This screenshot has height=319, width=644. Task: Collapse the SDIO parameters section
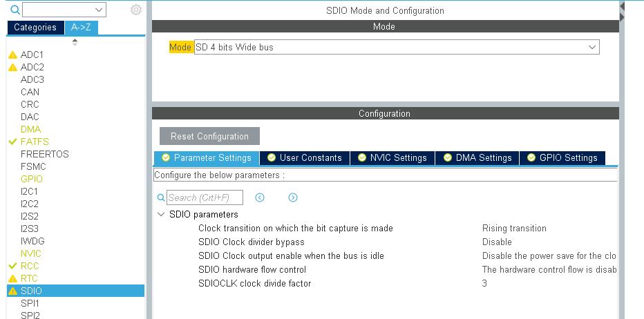pyautogui.click(x=161, y=215)
